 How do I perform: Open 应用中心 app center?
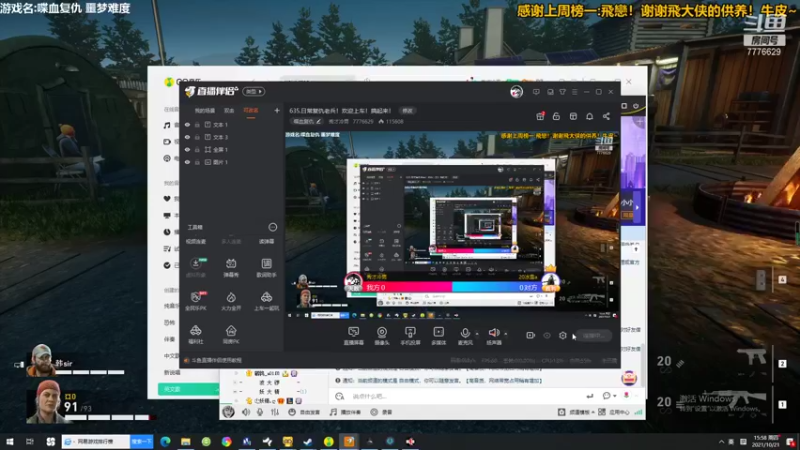coord(614,412)
